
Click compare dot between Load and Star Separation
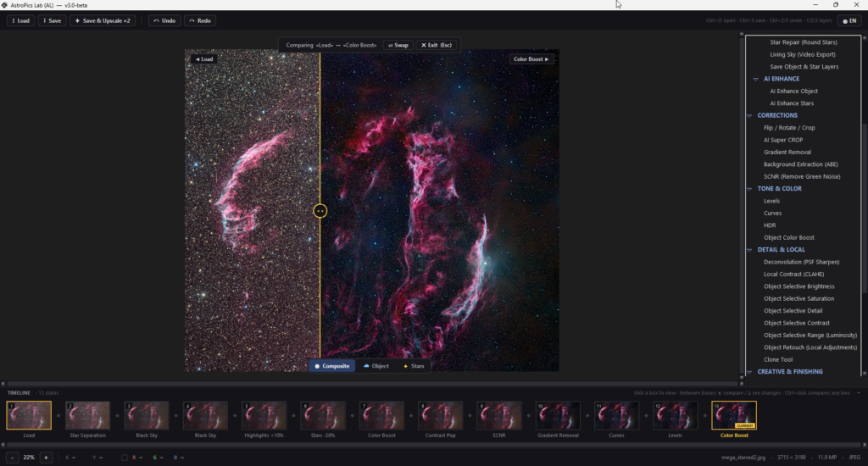point(58,415)
